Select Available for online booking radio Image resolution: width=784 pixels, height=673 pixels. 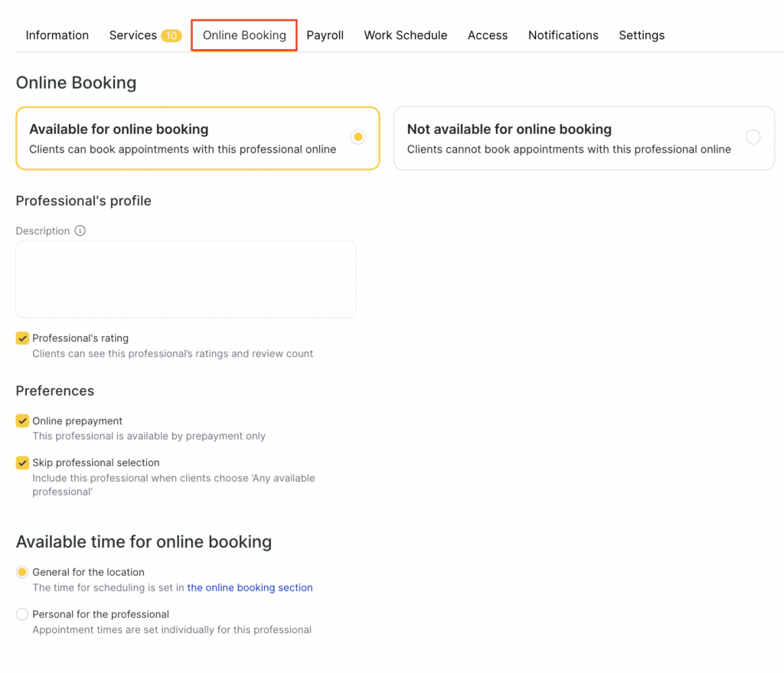click(358, 137)
